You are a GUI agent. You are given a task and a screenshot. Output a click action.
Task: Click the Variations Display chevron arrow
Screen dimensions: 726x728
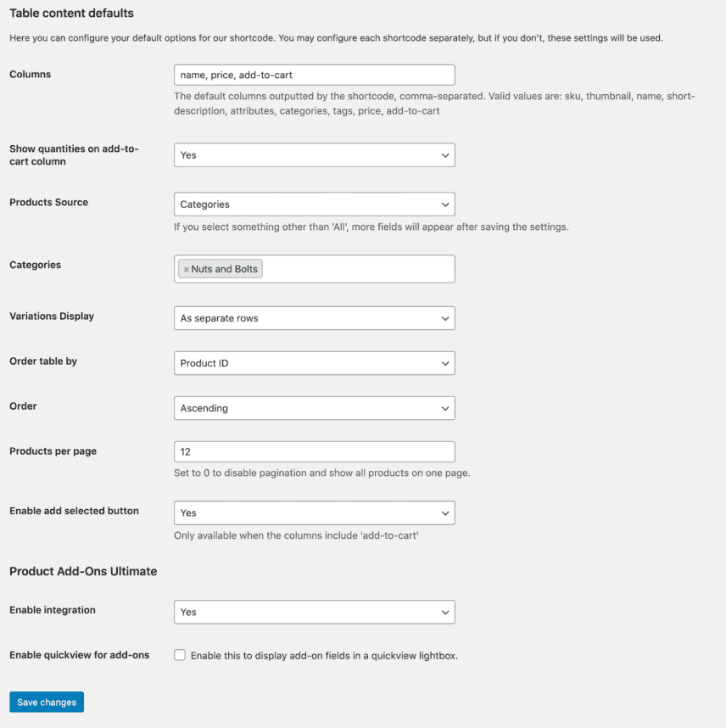(444, 318)
